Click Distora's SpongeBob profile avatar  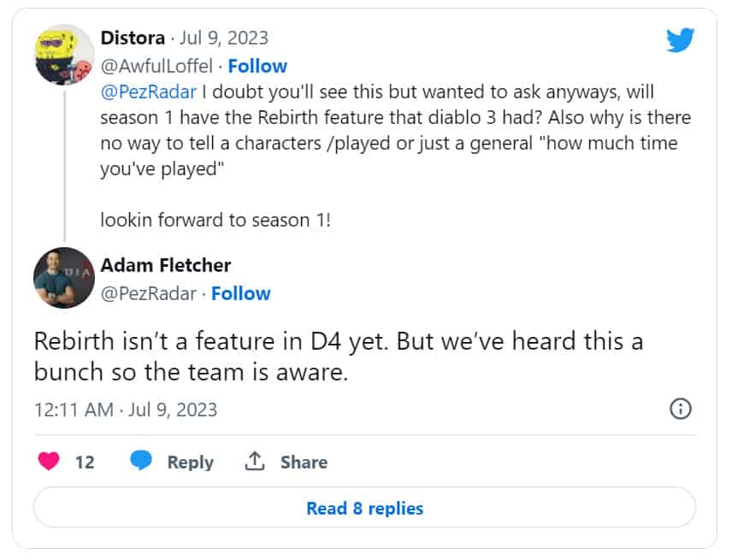(x=63, y=54)
